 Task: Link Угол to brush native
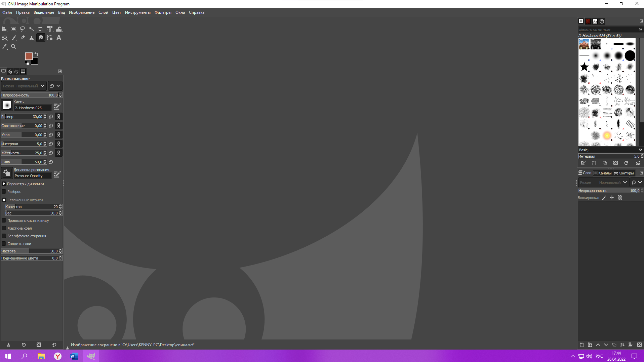pos(58,135)
